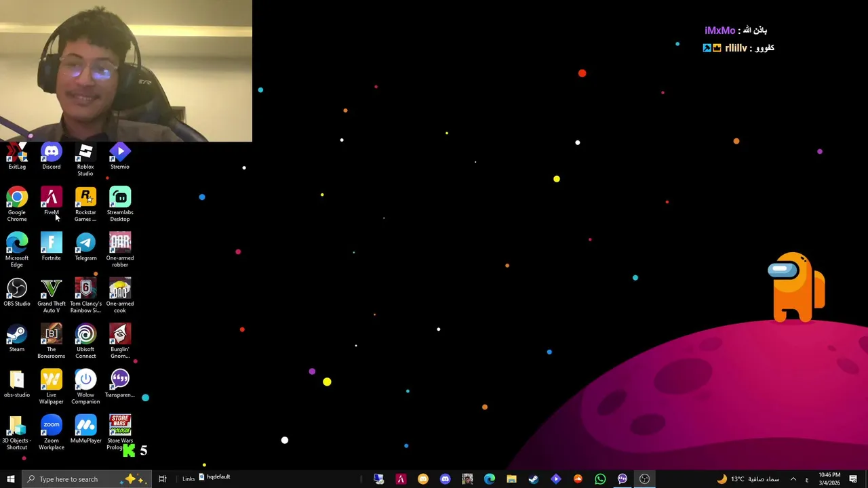Screen dimensions: 868x488
Task: Open Discord from the taskbar
Action: coord(445,479)
